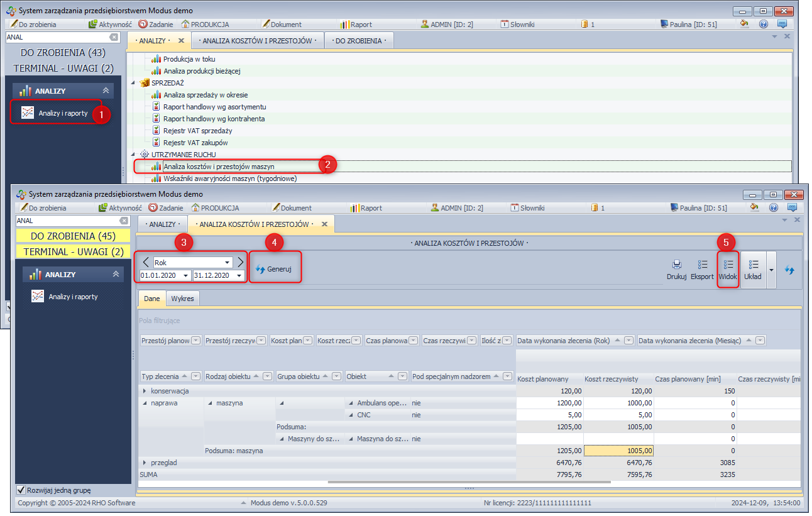Switch to the Wykres tab

[182, 299]
